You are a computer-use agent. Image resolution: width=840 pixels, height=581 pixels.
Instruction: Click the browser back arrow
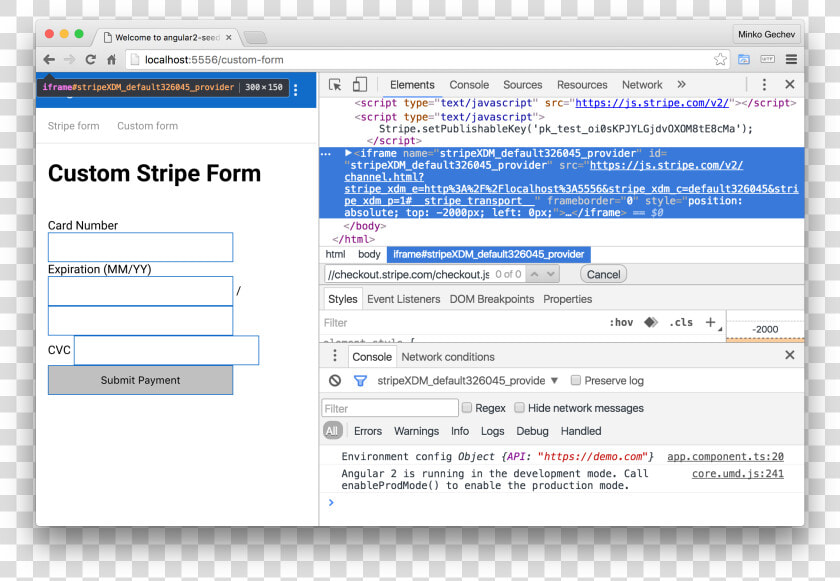pyautogui.click(x=49, y=59)
